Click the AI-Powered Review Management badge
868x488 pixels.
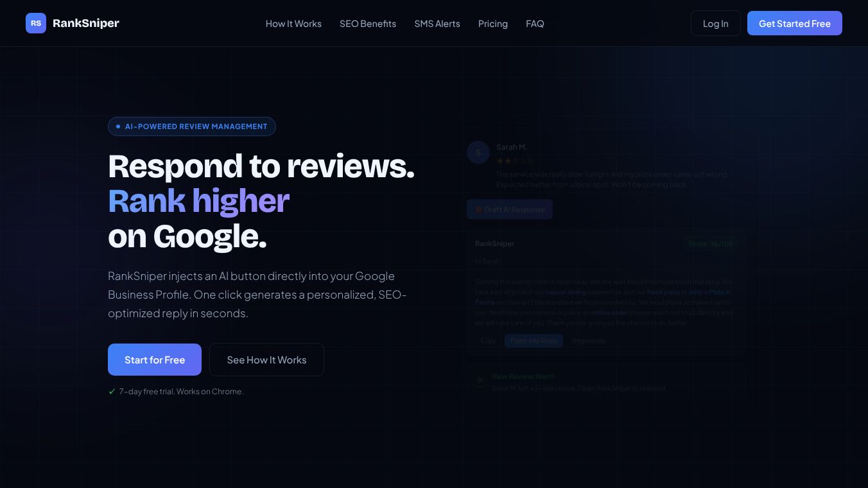192,126
